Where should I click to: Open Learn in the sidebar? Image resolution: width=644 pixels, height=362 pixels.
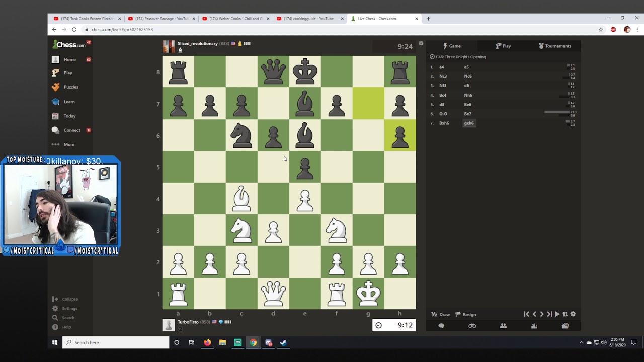click(69, 102)
